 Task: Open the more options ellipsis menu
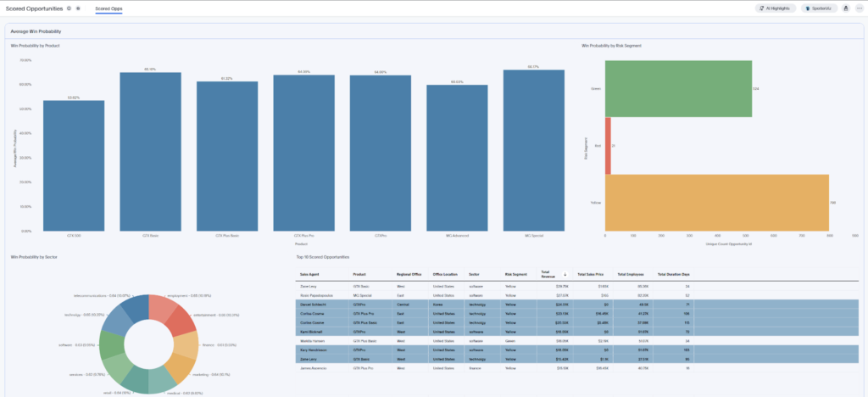[858, 8]
